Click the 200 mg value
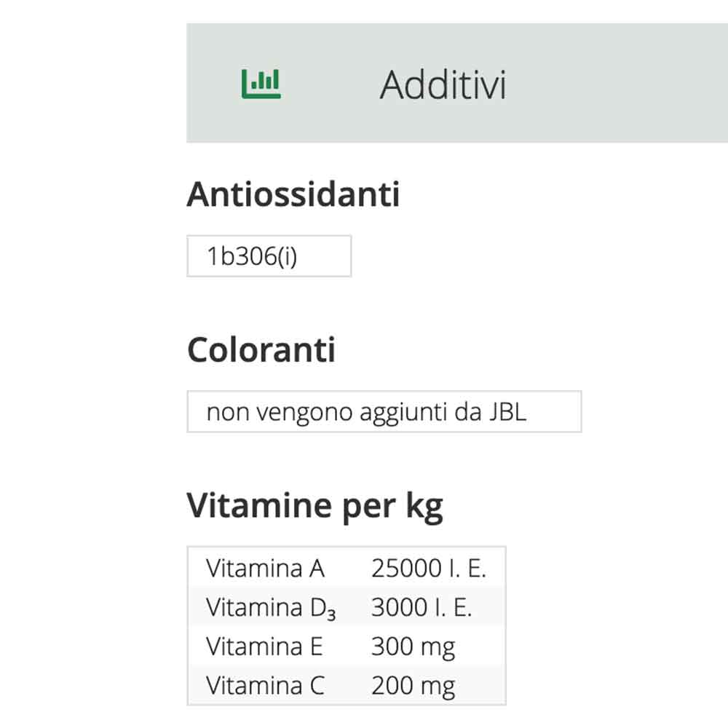The height and width of the screenshot is (728, 728). click(x=414, y=687)
